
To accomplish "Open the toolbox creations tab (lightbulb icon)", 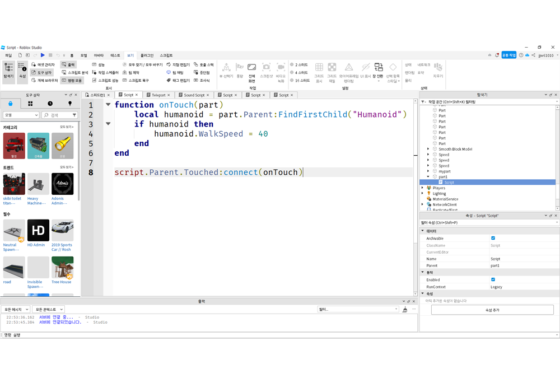I will click(70, 104).
